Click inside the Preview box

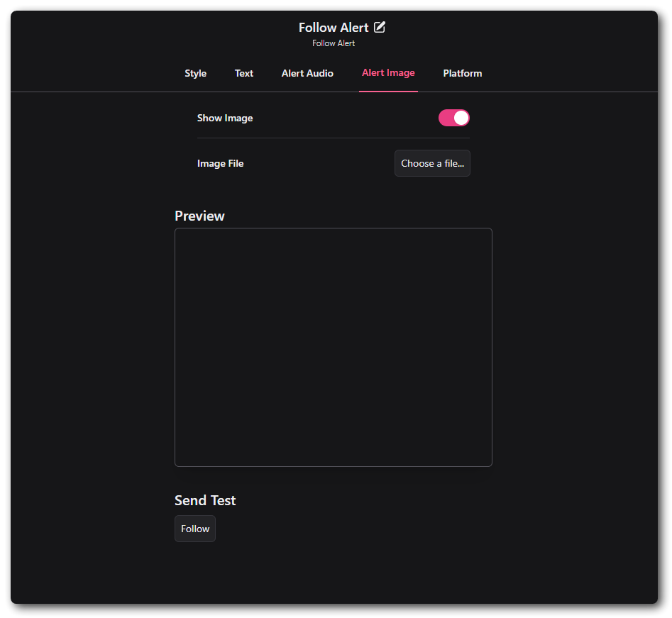(333, 347)
